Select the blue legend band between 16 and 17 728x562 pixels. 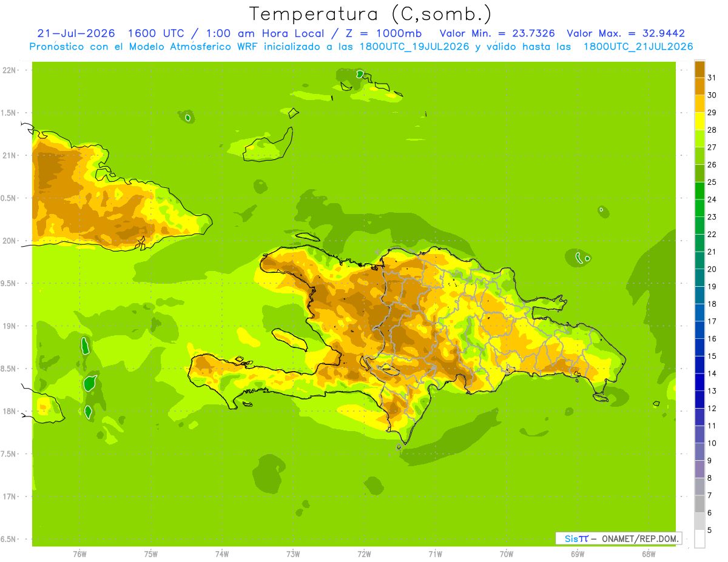[x=699, y=329]
